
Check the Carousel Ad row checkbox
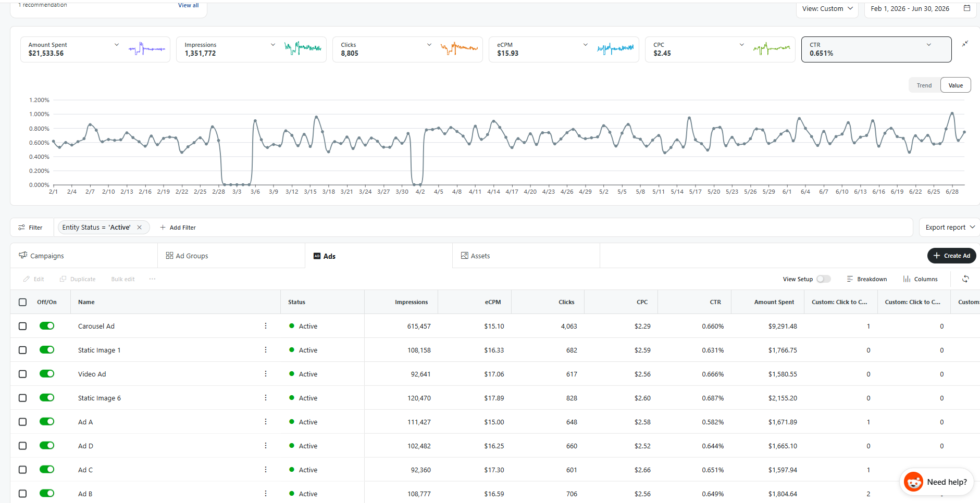pyautogui.click(x=22, y=326)
